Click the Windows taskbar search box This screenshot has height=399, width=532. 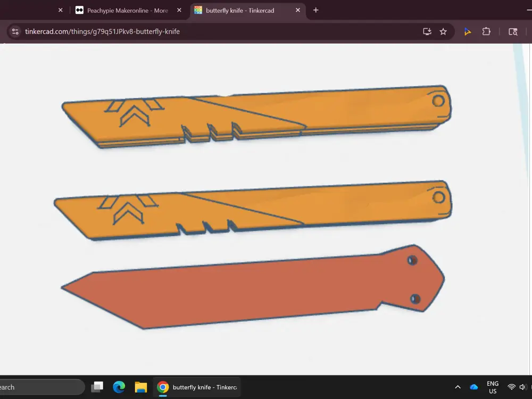[41, 387]
